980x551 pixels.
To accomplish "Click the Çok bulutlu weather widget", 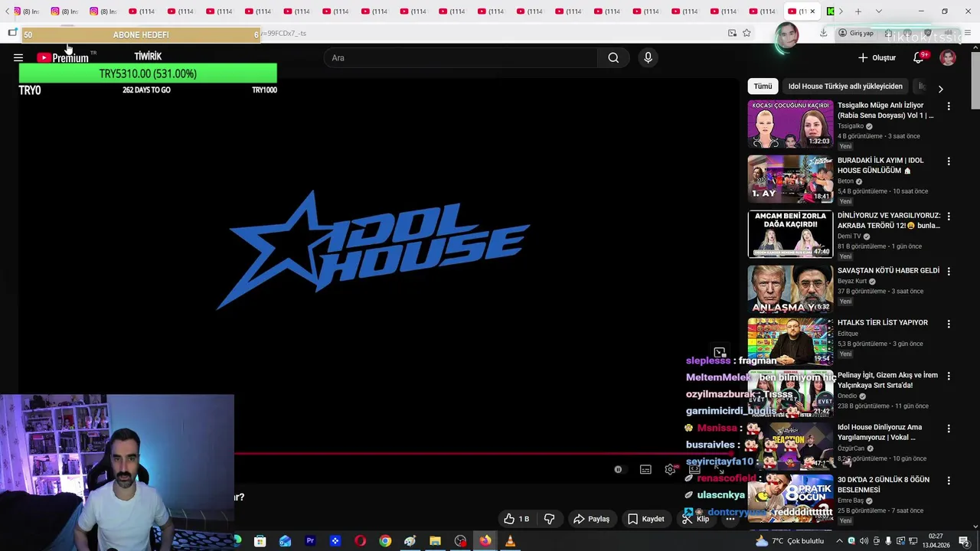I will [789, 541].
